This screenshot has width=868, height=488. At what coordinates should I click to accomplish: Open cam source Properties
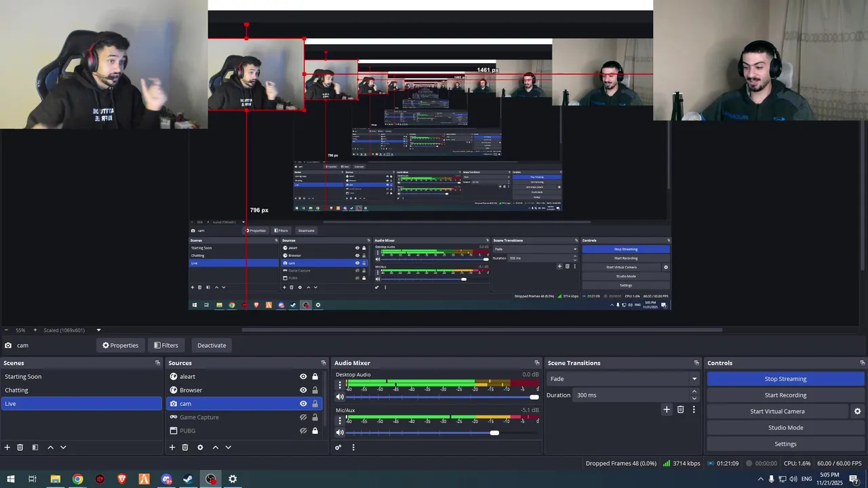pyautogui.click(x=120, y=346)
